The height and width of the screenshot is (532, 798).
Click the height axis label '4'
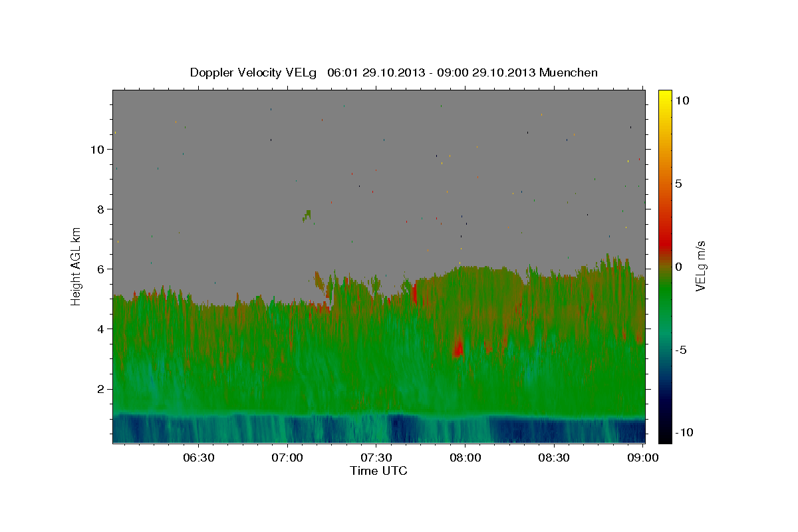tap(102, 329)
